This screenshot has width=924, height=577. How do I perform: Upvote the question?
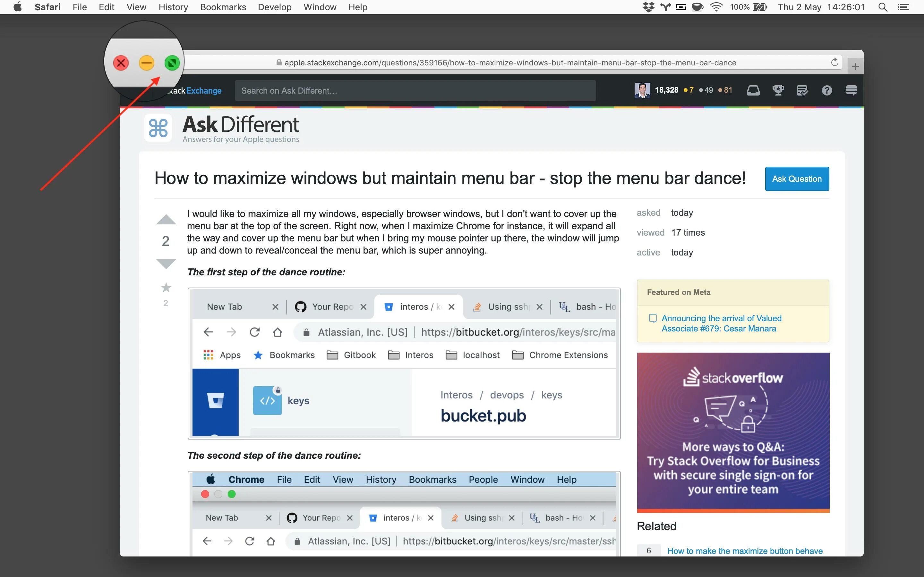166,220
